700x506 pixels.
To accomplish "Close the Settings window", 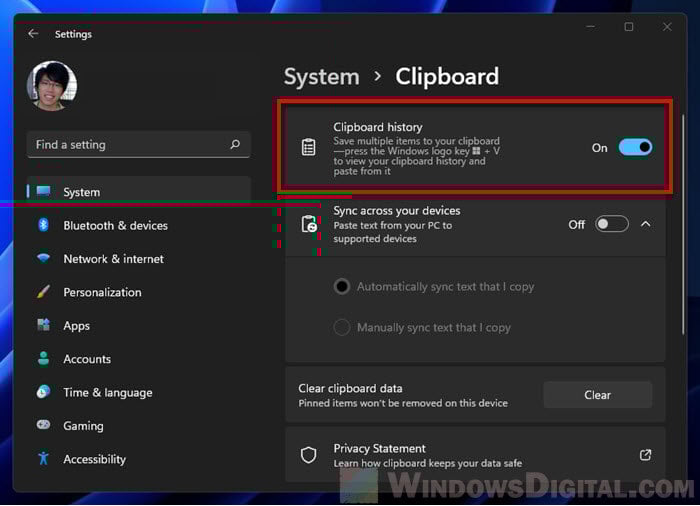I will tap(667, 27).
